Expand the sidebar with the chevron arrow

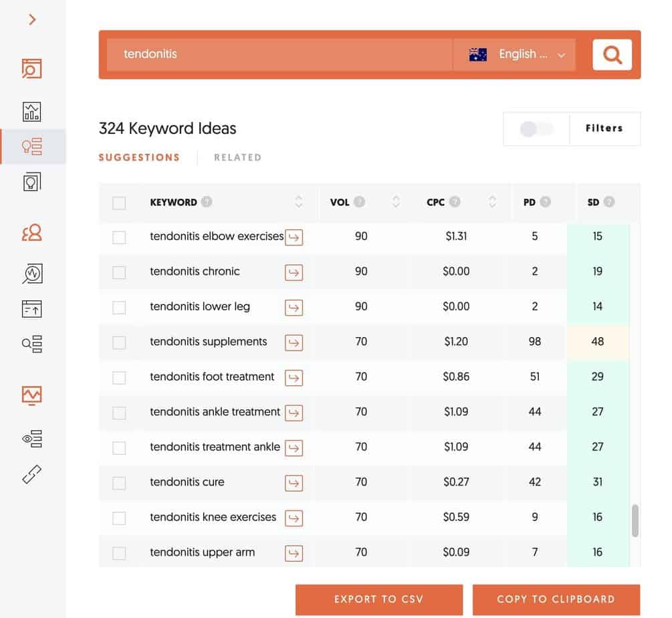(x=32, y=20)
